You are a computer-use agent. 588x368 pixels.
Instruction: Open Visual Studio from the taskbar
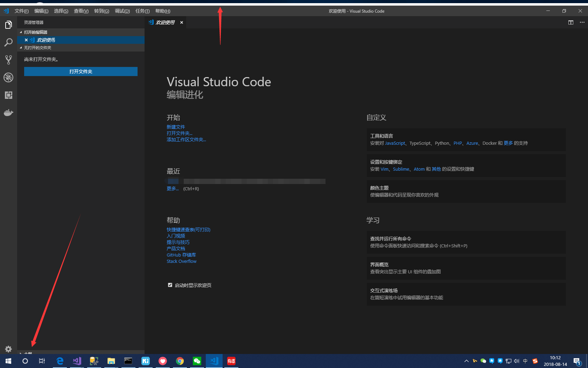click(x=77, y=361)
